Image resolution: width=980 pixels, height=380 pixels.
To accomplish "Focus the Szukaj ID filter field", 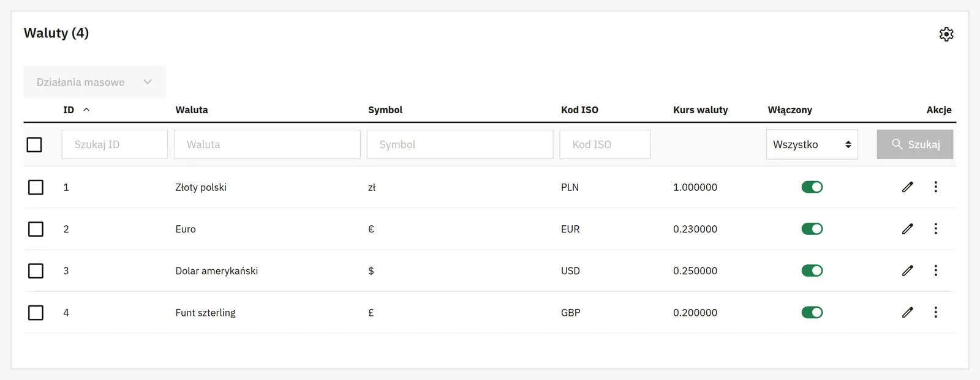I will point(115,144).
